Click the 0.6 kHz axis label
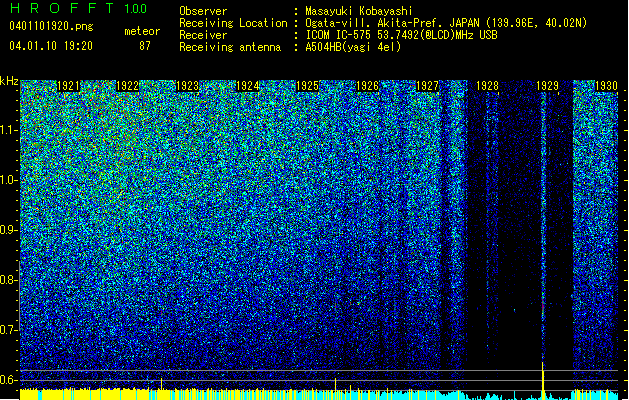Screen dimensions: 629x400 click(8, 380)
